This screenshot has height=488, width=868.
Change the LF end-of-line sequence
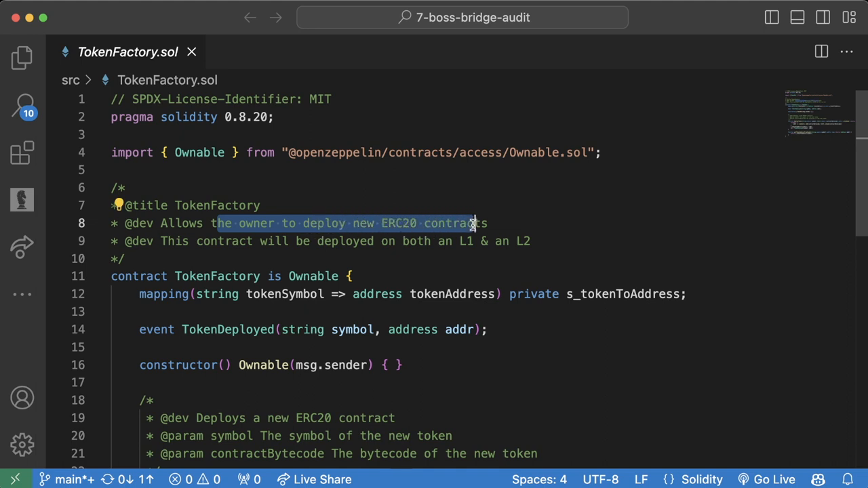tap(640, 479)
